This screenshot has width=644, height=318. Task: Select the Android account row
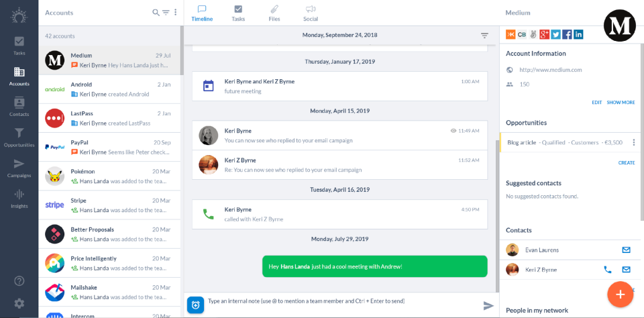(109, 89)
